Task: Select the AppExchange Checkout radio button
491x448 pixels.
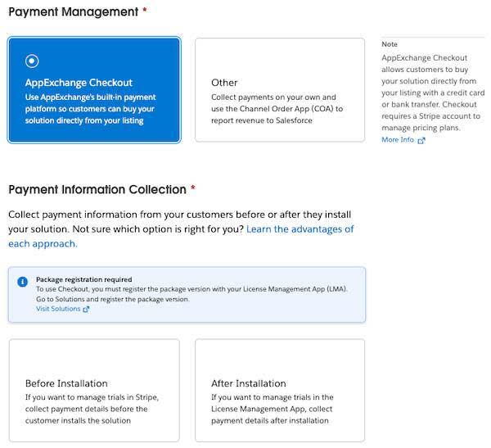Action: 32,61
